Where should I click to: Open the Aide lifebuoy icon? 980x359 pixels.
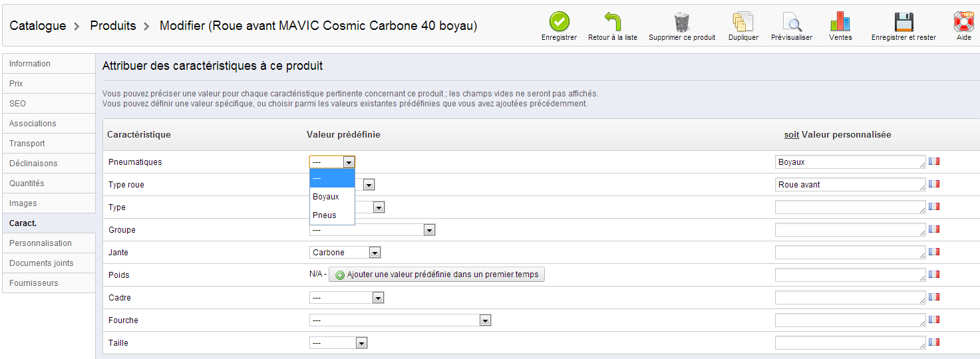click(963, 22)
